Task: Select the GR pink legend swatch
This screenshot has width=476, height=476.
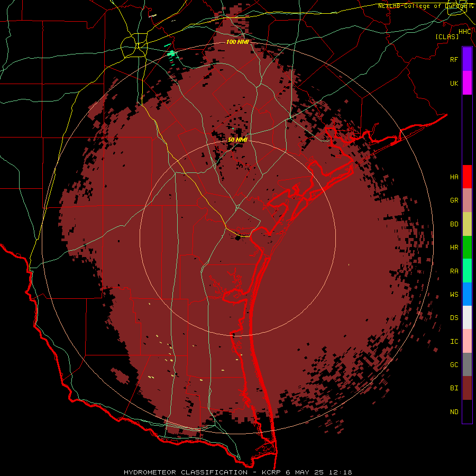Action: (467, 200)
